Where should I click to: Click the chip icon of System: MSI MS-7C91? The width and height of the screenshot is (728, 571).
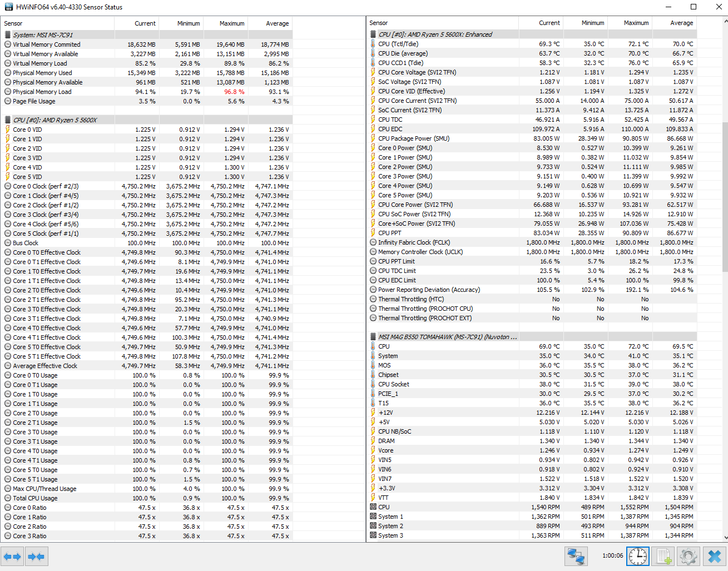pyautogui.click(x=8, y=35)
